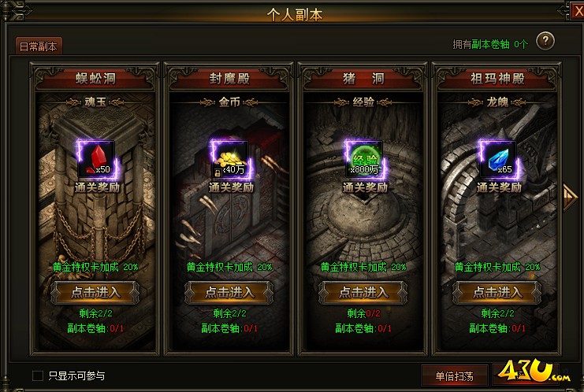Enter the 祖玛神殿 dungeon with 点击进入

point(497,293)
